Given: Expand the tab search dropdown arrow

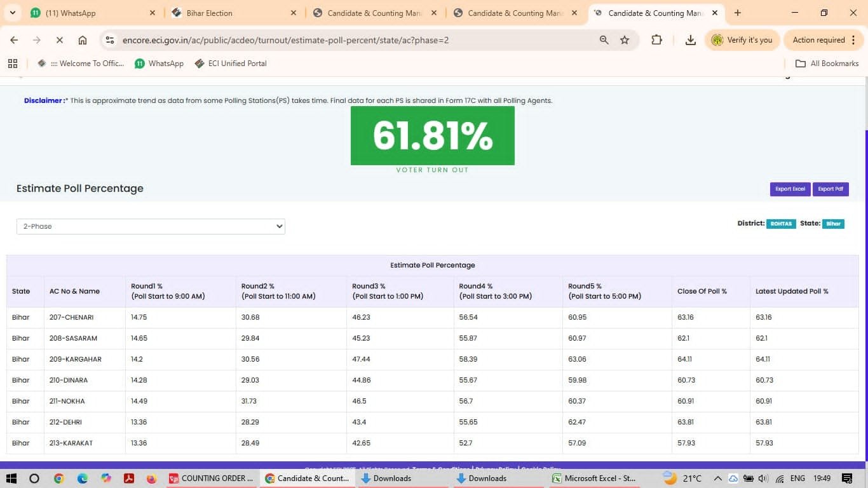Looking at the screenshot, I should tap(12, 13).
